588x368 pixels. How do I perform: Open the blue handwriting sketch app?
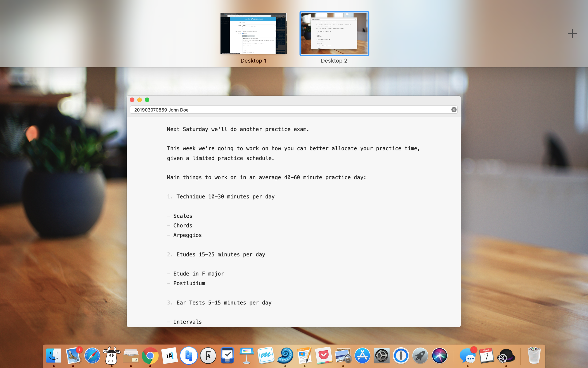(x=266, y=356)
